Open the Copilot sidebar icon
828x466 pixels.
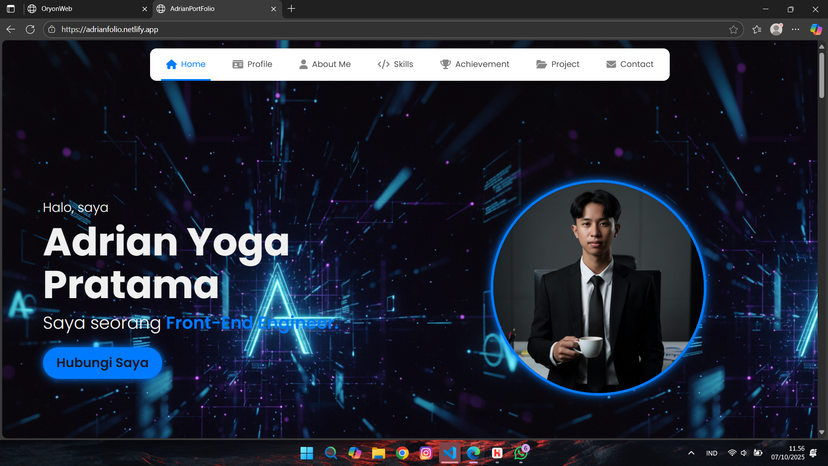(x=816, y=30)
